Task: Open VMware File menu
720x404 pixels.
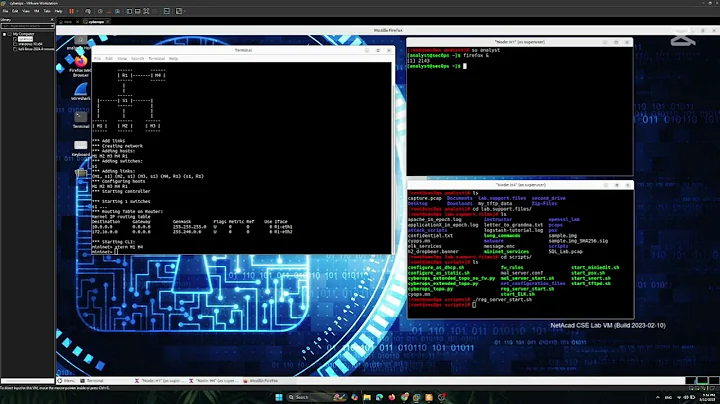Action: [6, 11]
